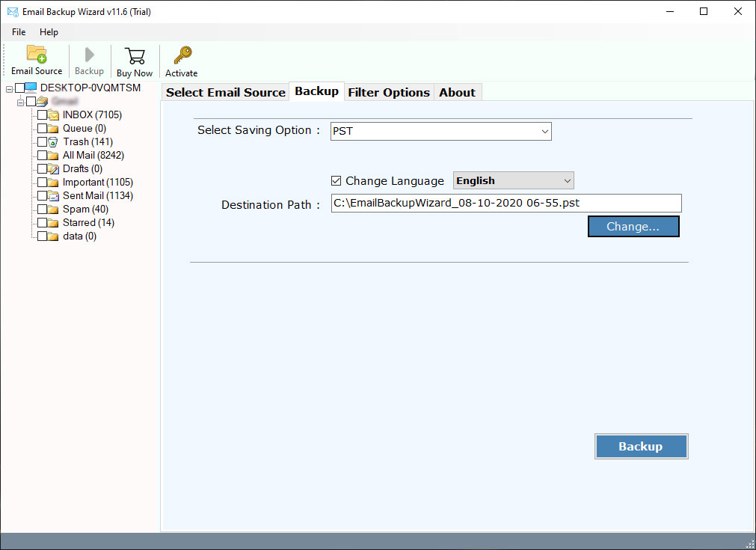This screenshot has height=550, width=756.
Task: Click the Backup play arrow toolbar icon
Action: click(x=89, y=55)
